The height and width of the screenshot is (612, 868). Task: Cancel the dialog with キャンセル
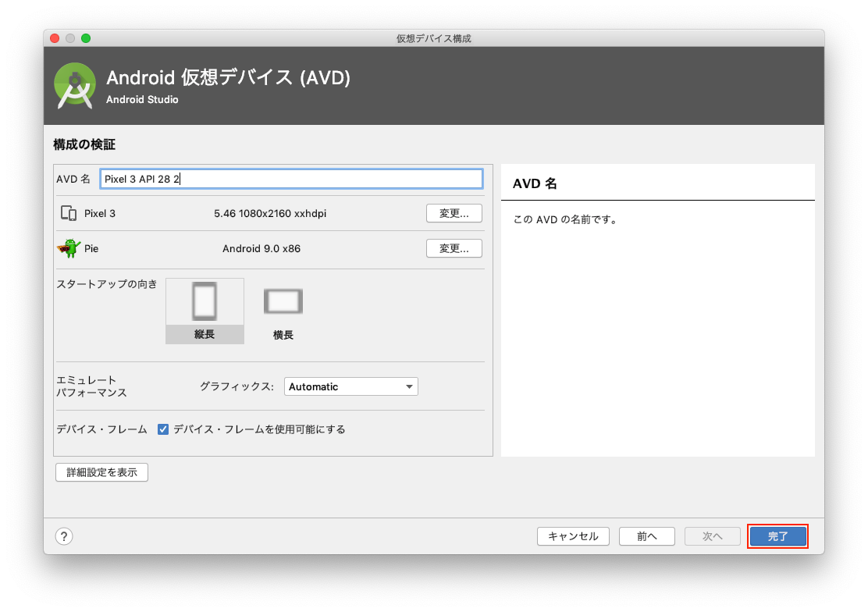click(573, 536)
